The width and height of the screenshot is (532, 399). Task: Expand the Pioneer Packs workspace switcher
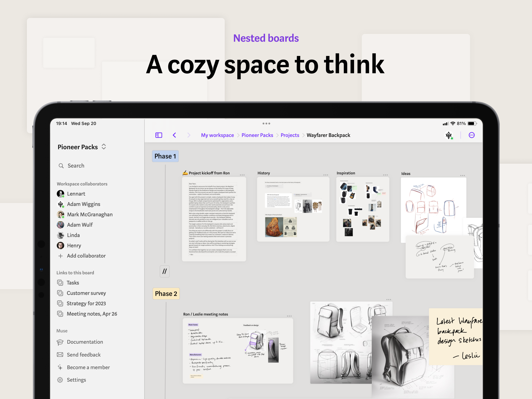click(x=104, y=147)
